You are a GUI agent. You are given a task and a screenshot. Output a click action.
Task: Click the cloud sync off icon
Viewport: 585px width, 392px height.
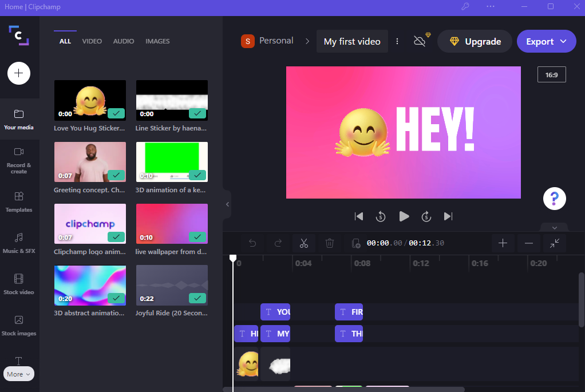point(420,41)
